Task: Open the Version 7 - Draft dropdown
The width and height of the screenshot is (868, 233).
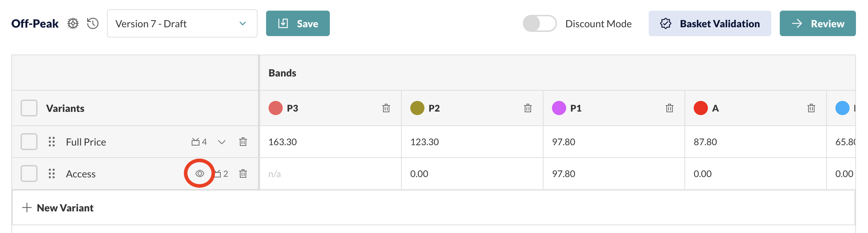Action: (x=182, y=23)
